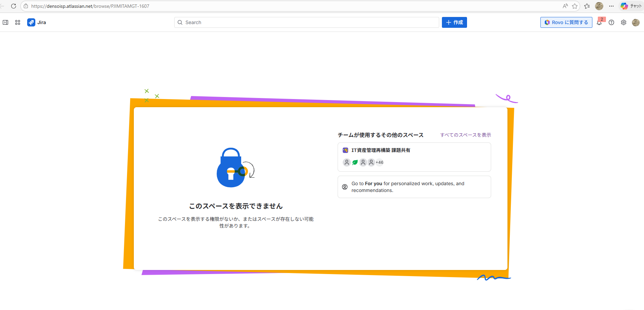
Task: Open the app switcher grid icon
Action: coord(18,22)
